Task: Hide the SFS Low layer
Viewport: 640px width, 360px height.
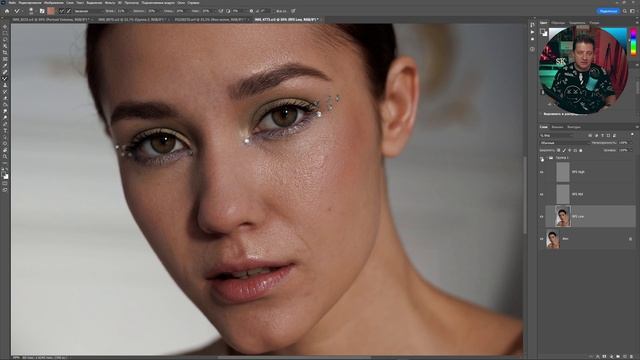Action: (542, 216)
